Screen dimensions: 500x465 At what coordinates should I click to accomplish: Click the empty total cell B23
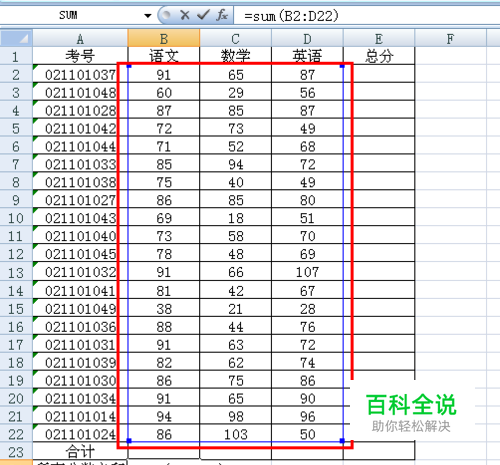point(164,452)
